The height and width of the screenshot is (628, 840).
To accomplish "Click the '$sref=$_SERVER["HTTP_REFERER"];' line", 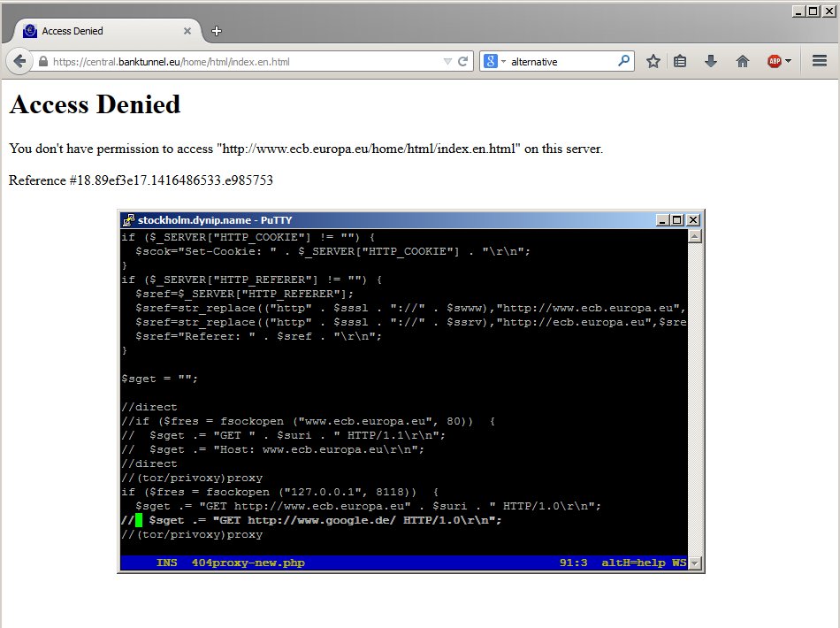I will (x=244, y=294).
